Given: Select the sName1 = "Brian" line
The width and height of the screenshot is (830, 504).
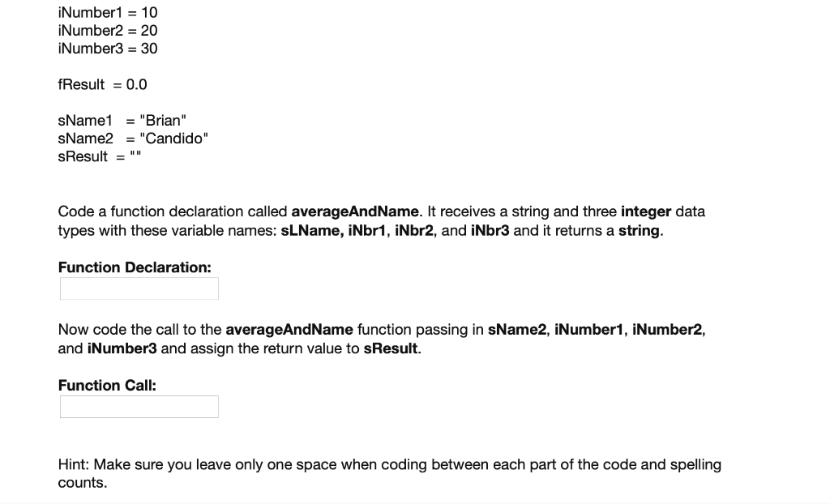Looking at the screenshot, I should (122, 119).
